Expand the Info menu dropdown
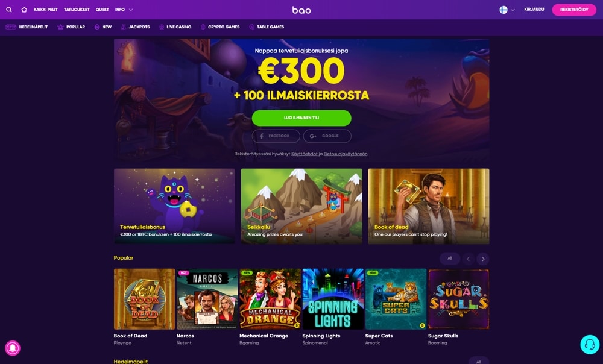Viewport: 603px width, 364px height. click(x=124, y=10)
